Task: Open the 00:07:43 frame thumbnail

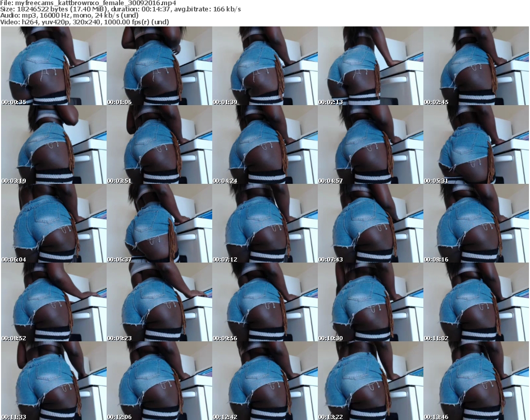Action: (x=371, y=224)
